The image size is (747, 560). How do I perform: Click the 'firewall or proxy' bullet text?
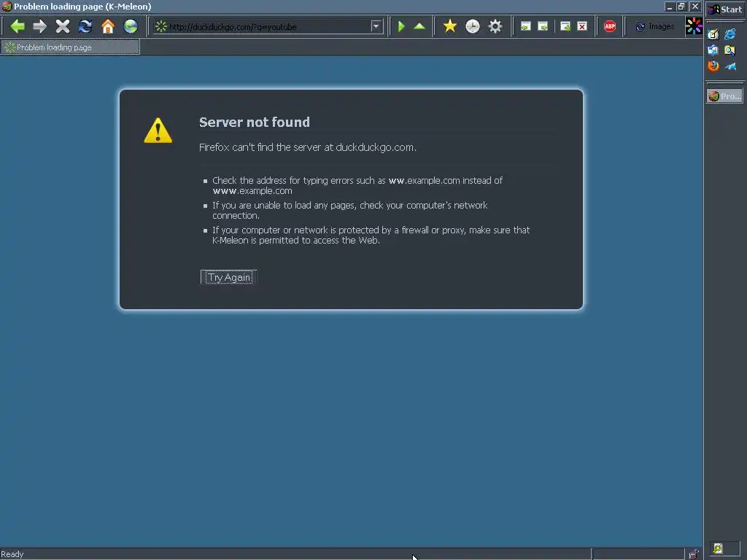click(x=371, y=236)
